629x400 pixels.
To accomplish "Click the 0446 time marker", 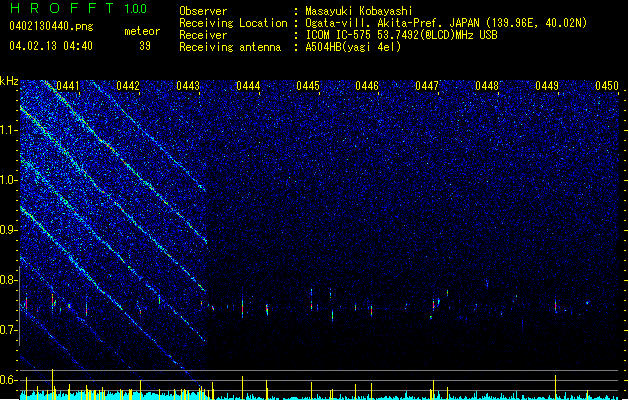I will click(367, 86).
